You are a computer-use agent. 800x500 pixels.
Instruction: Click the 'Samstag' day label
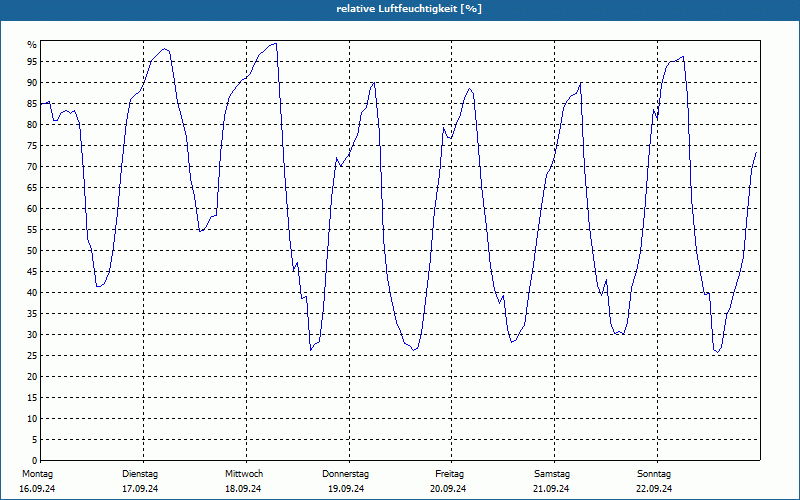coord(552,474)
